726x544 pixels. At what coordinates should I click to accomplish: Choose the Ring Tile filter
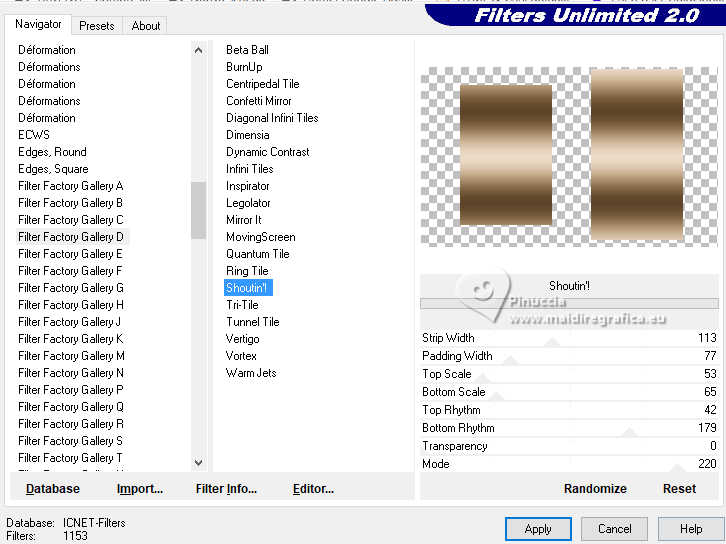[x=247, y=271]
